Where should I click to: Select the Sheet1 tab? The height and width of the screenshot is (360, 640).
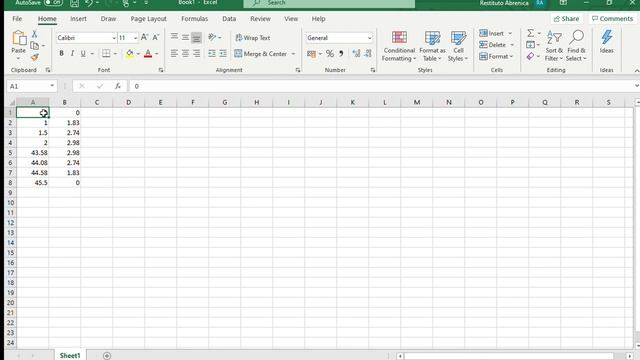70,356
